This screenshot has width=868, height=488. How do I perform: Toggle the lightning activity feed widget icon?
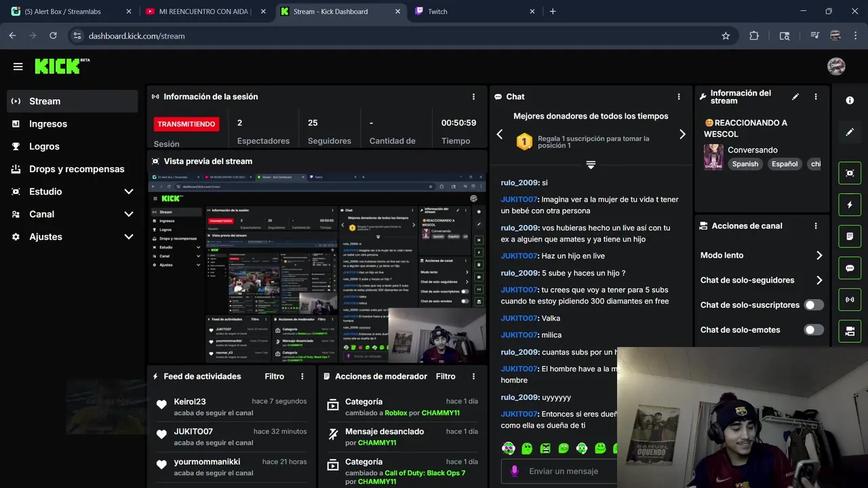tap(850, 205)
